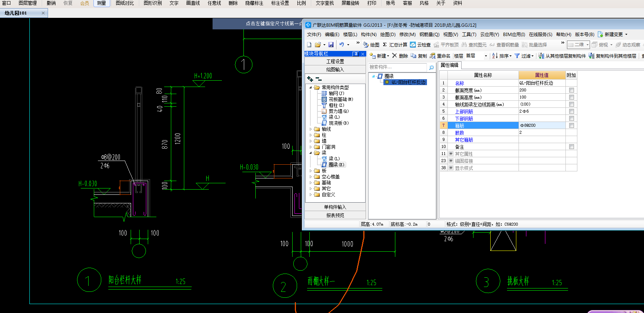Image resolution: width=644 pixels, height=313 pixels.
Task: Switch to the 属性编辑 tab
Action: click(450, 65)
